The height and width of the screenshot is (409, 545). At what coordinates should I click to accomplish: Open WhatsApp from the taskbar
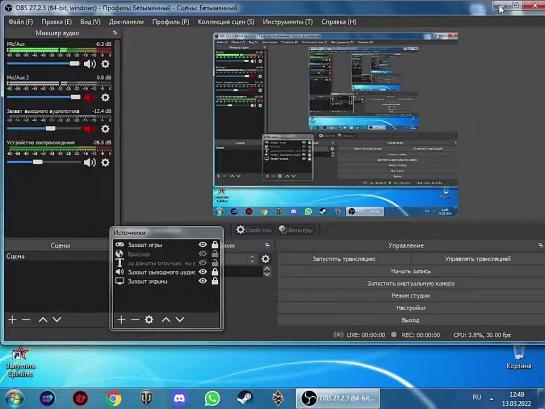tap(212, 398)
